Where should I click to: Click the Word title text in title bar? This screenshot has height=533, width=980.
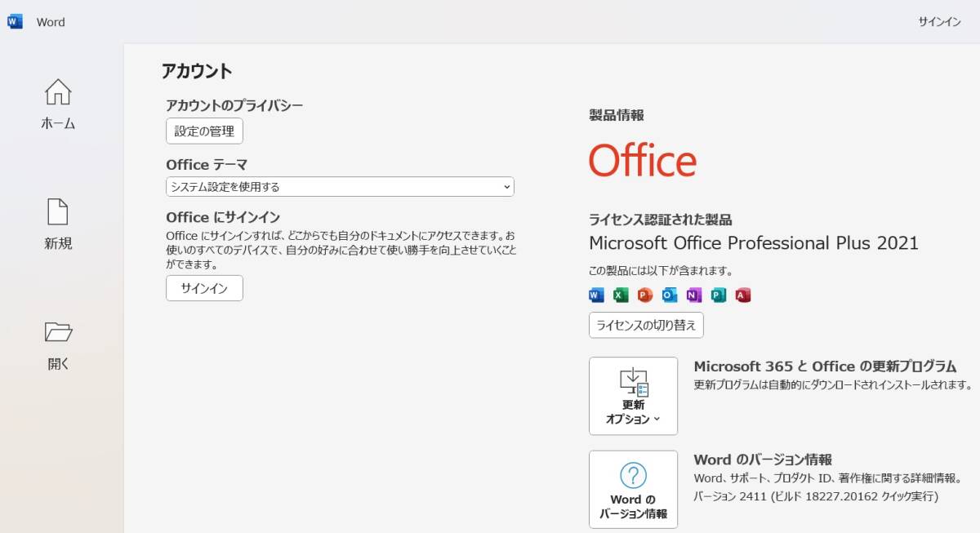(51, 22)
